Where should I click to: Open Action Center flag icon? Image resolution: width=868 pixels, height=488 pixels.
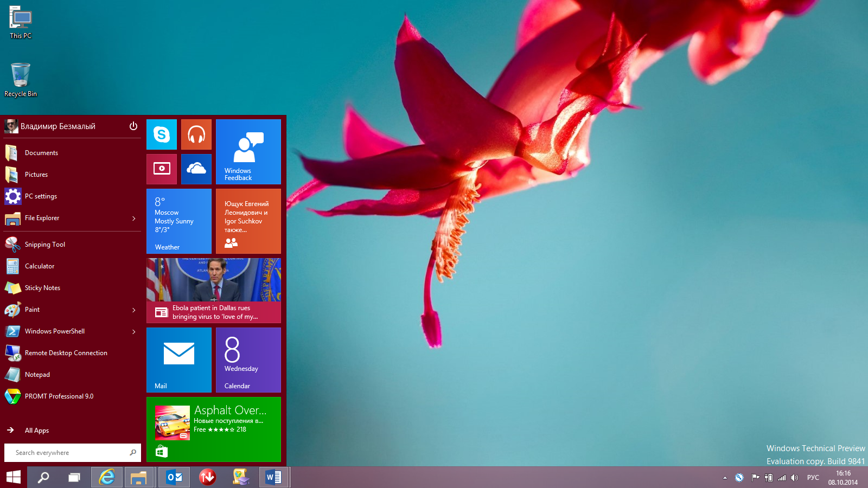[755, 478]
